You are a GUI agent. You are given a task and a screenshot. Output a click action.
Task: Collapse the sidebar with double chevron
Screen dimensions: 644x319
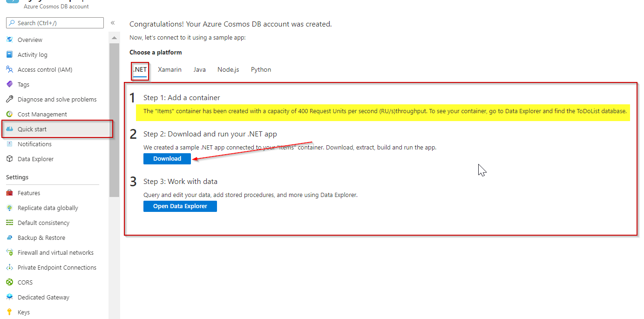(x=113, y=23)
